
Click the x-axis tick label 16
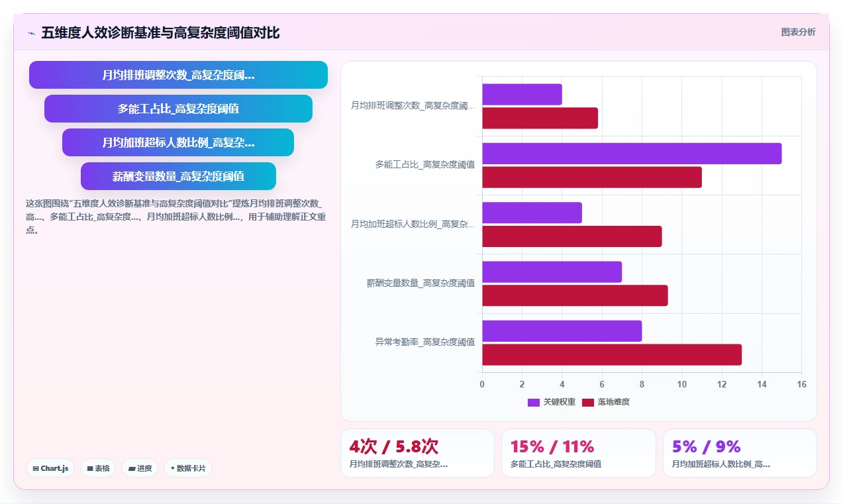802,384
